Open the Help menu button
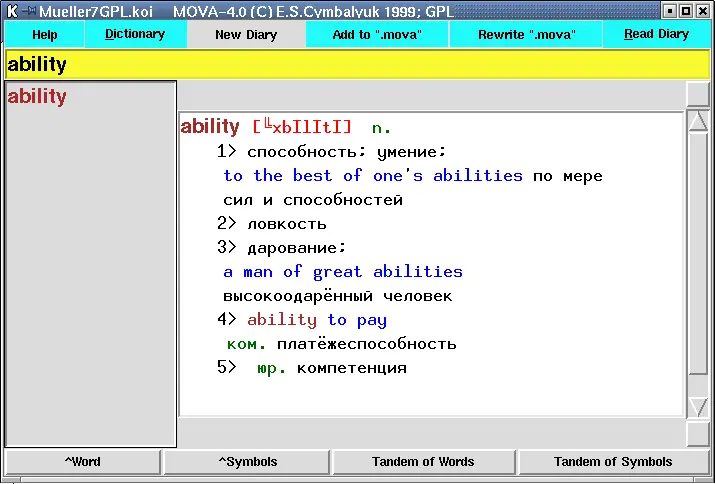 point(44,34)
